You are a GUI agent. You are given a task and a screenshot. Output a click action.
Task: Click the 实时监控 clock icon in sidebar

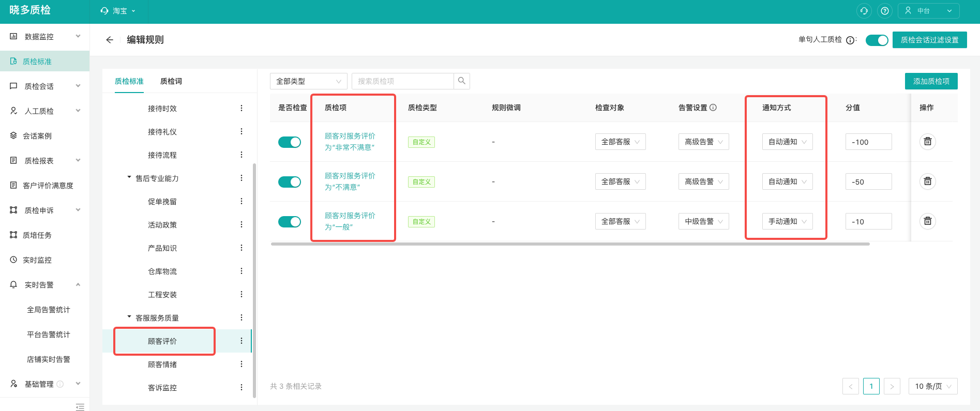pyautogui.click(x=13, y=260)
